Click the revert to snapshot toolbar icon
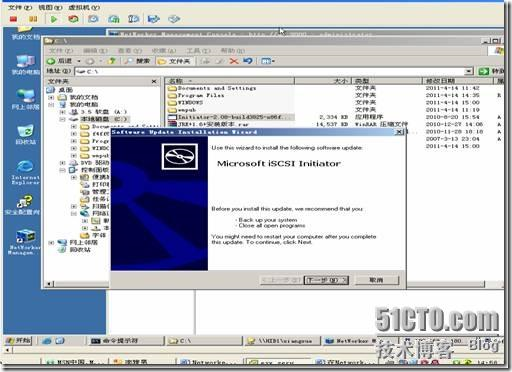This screenshot has height=372, width=512. [114, 19]
